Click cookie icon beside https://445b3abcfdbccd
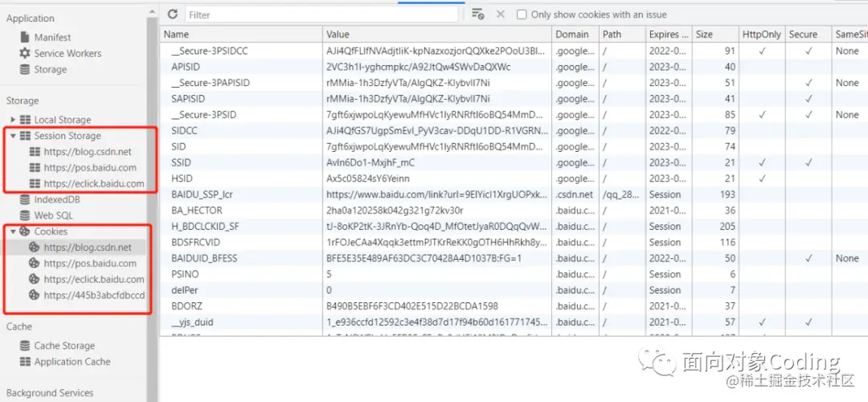Viewport: 868px width, 402px height. click(35, 295)
